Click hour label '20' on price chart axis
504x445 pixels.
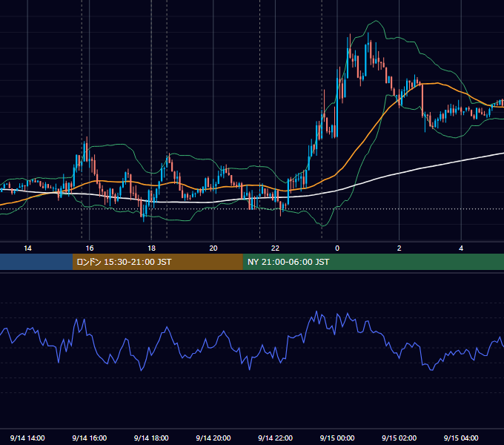(213, 248)
